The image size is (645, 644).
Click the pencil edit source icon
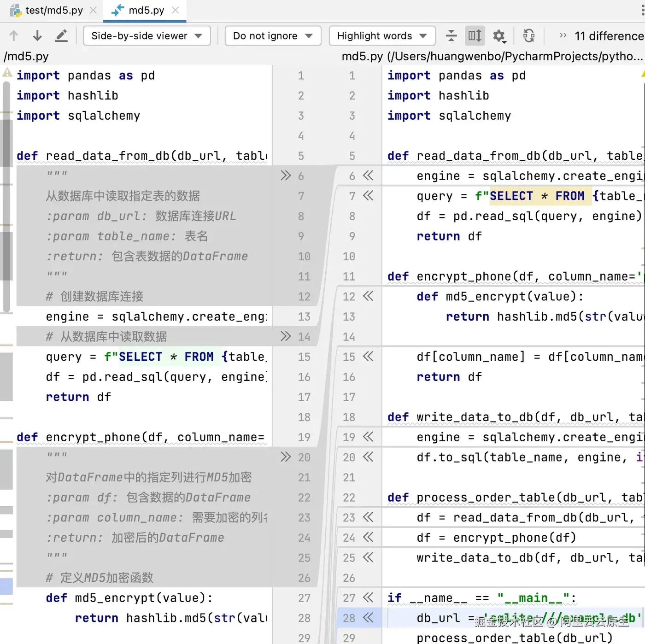click(61, 35)
